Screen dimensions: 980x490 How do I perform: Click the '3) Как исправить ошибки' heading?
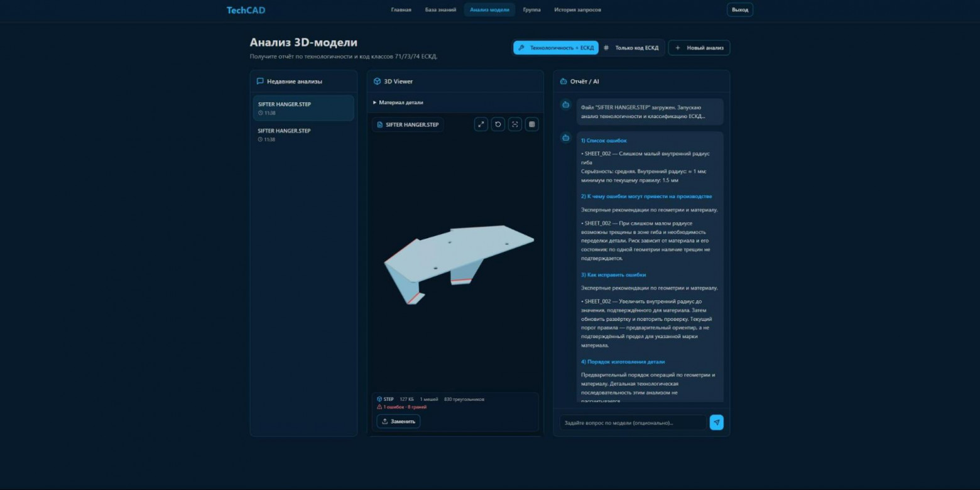coord(613,275)
